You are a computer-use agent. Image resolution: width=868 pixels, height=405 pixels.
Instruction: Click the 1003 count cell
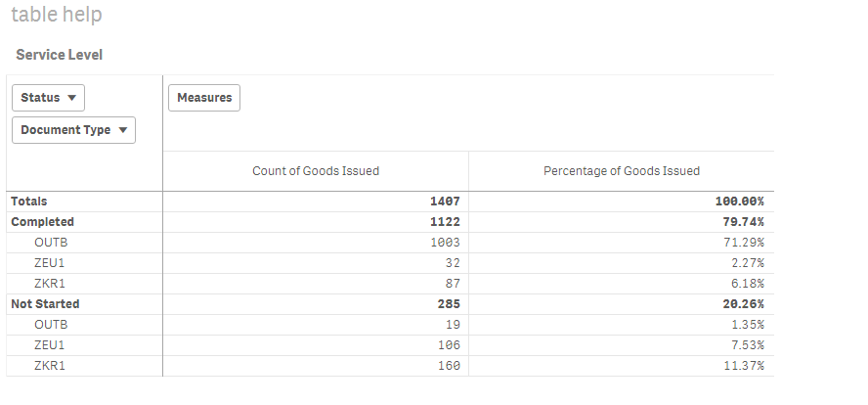pyautogui.click(x=445, y=243)
